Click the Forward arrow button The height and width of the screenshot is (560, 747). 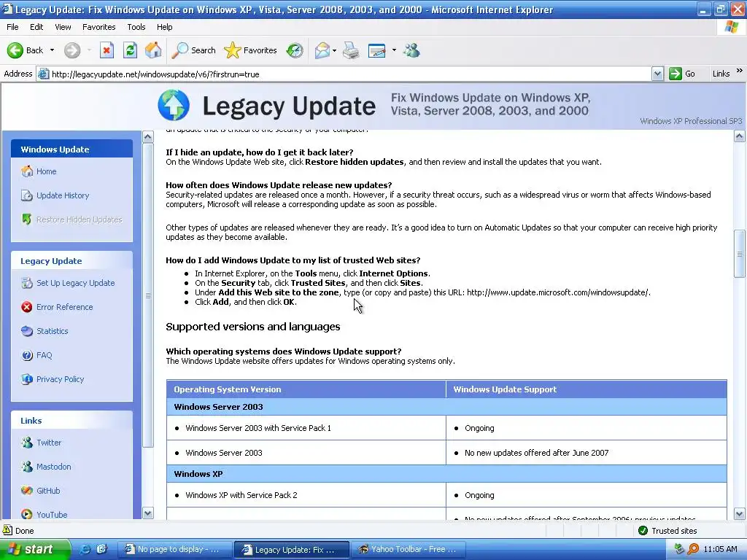point(72,50)
